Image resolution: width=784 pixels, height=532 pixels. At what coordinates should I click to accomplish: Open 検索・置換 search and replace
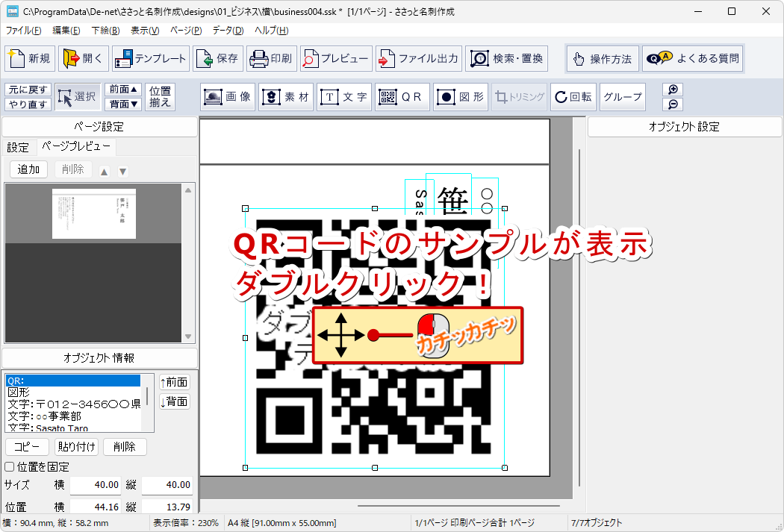pyautogui.click(x=507, y=58)
